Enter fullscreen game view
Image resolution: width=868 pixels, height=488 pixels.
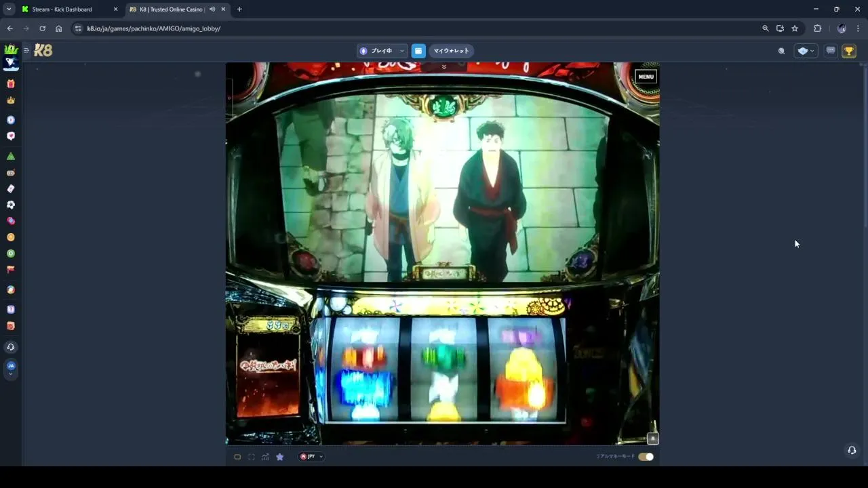[251, 457]
